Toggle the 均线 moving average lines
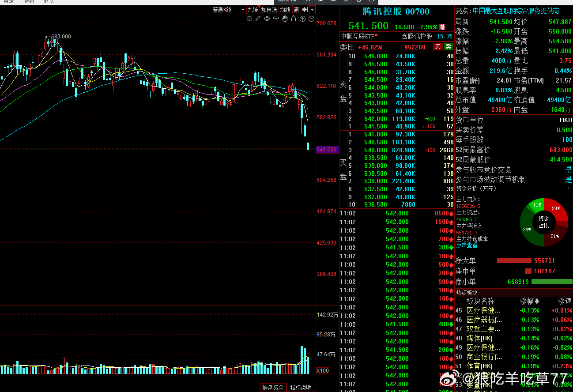This screenshot has width=573, height=392. click(285, 10)
